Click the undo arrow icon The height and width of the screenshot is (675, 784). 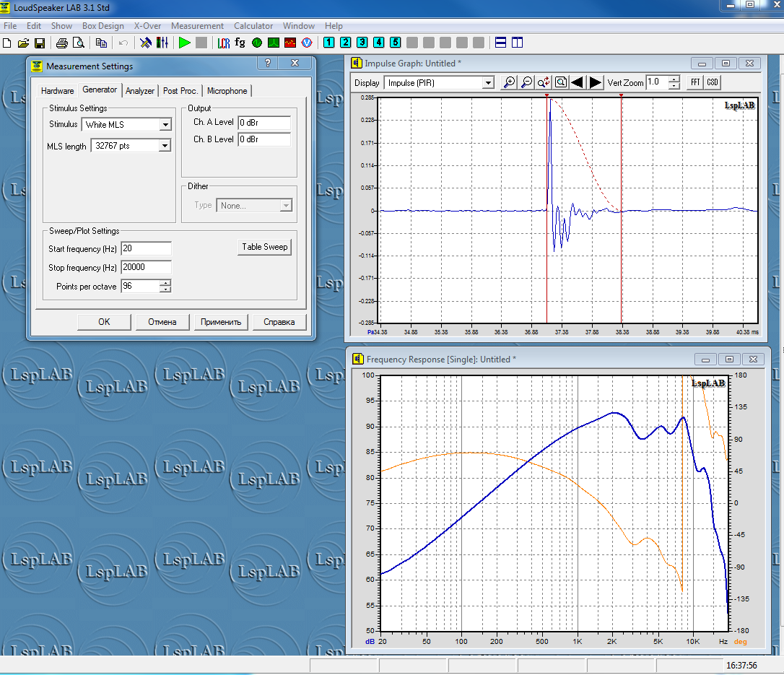coord(123,43)
